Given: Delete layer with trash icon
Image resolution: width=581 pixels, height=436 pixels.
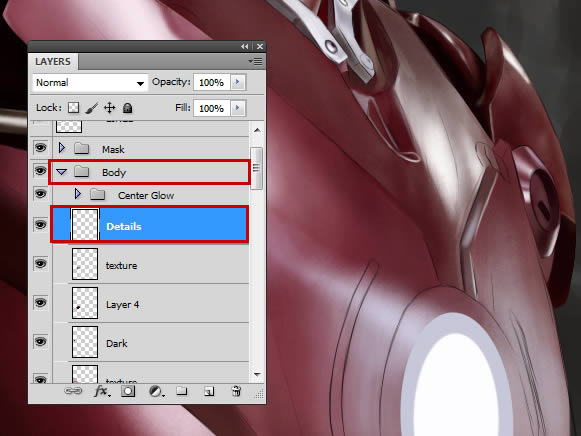Looking at the screenshot, I should click(236, 391).
